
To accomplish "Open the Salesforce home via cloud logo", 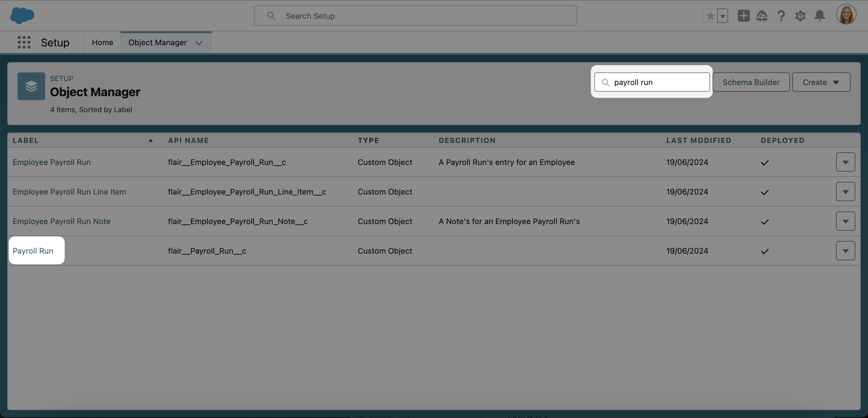I will pyautogui.click(x=22, y=15).
